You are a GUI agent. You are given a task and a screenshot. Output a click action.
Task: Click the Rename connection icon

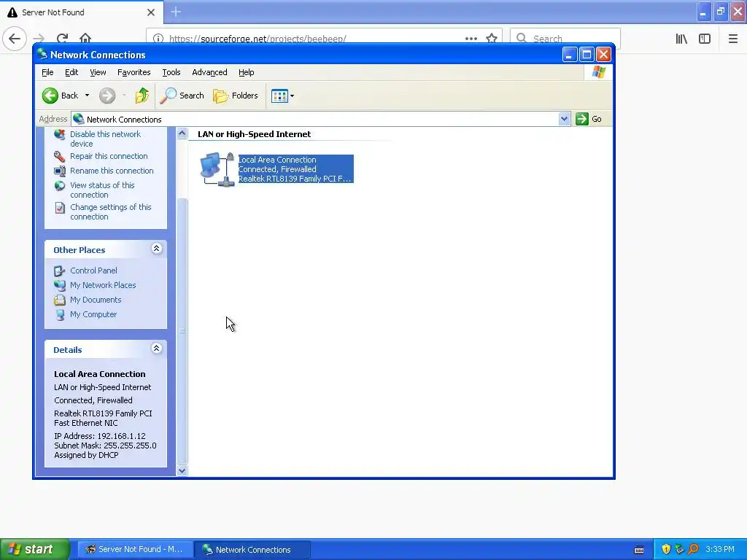coord(60,171)
